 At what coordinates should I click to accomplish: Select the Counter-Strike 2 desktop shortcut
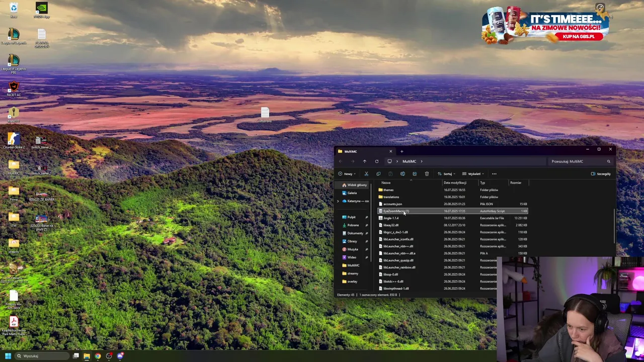14,141
